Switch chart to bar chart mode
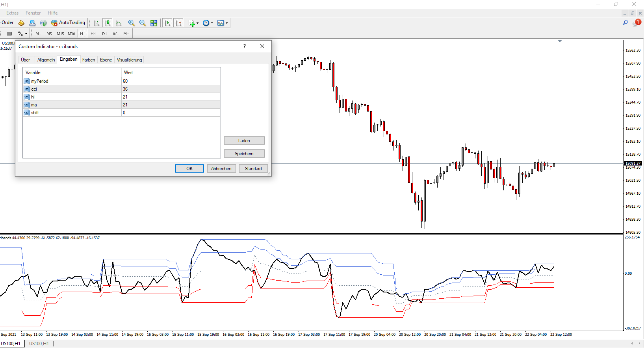 pos(97,23)
